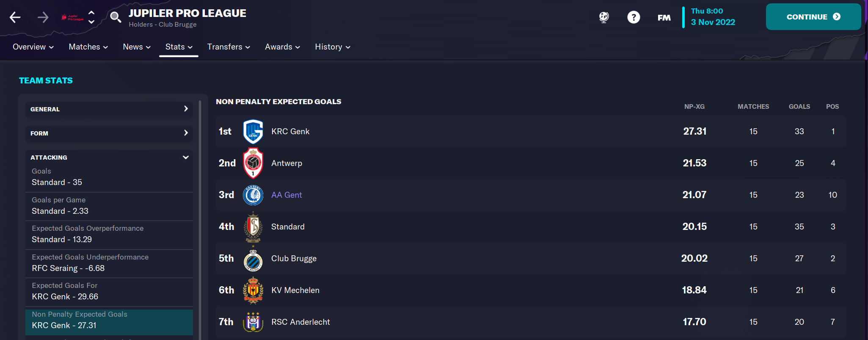This screenshot has width=868, height=340.
Task: Open the Stats tab dropdown
Action: (179, 47)
